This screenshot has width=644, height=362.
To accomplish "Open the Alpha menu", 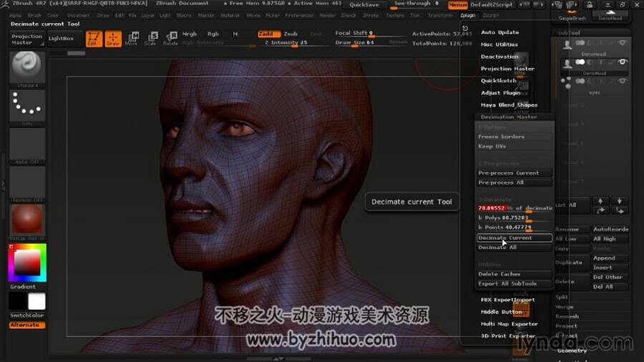I will tap(15, 15).
